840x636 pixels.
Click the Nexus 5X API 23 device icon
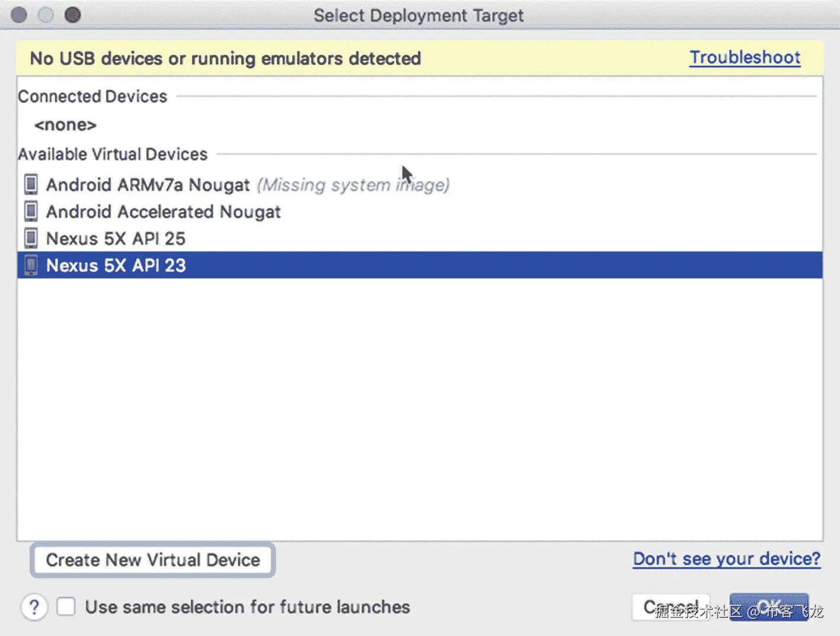point(31,265)
